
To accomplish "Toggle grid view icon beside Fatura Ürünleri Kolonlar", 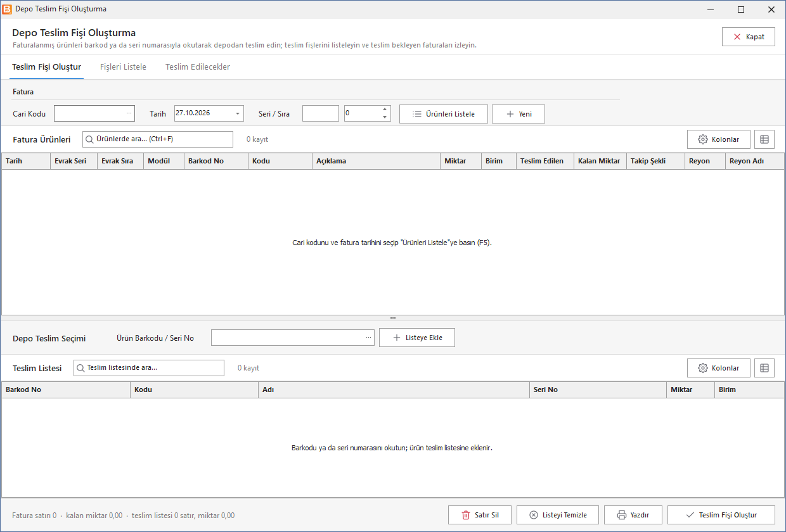I will point(764,139).
